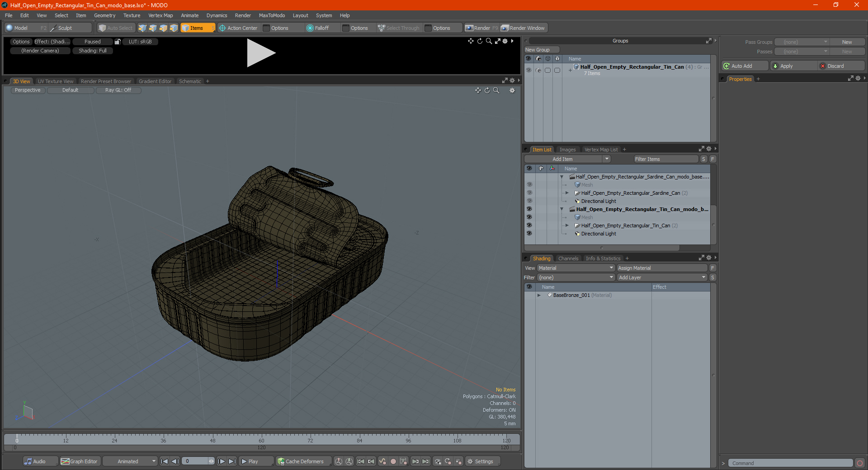Open the Geometry menu
This screenshot has height=470, width=868.
pos(104,15)
